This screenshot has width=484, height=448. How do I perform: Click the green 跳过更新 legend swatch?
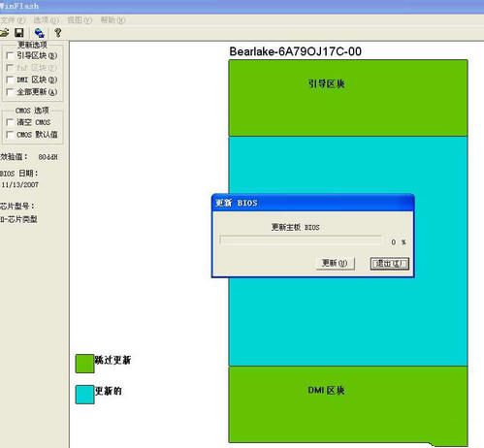84,364
